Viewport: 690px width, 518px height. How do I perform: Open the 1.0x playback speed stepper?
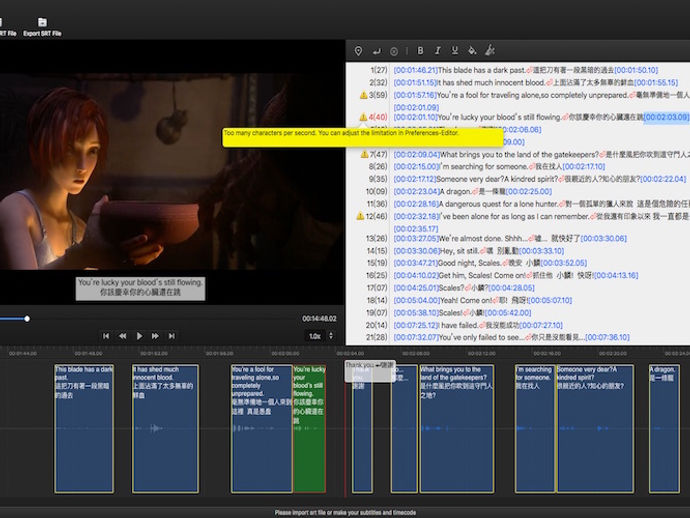coord(330,336)
